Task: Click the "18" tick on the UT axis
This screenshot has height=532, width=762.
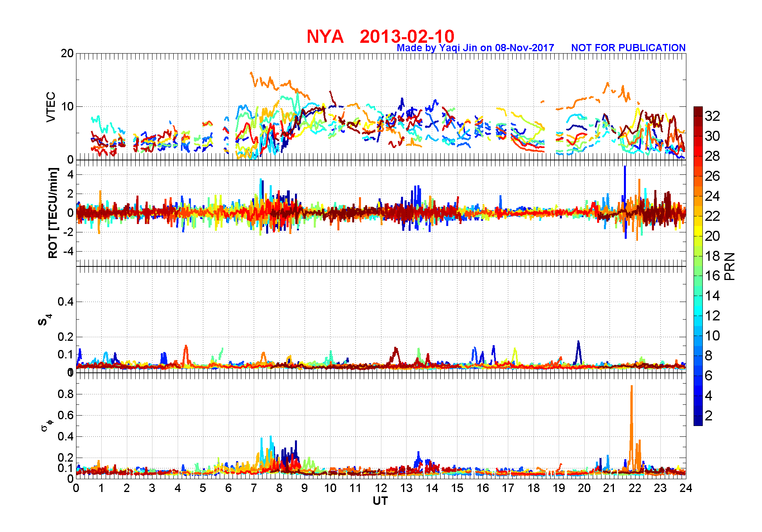Action: click(533, 488)
